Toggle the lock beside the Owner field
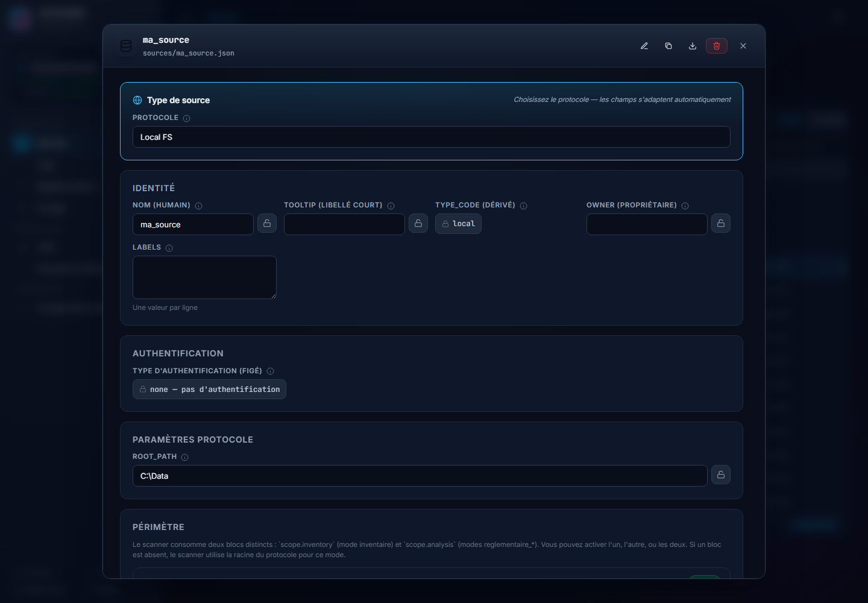 (x=721, y=223)
